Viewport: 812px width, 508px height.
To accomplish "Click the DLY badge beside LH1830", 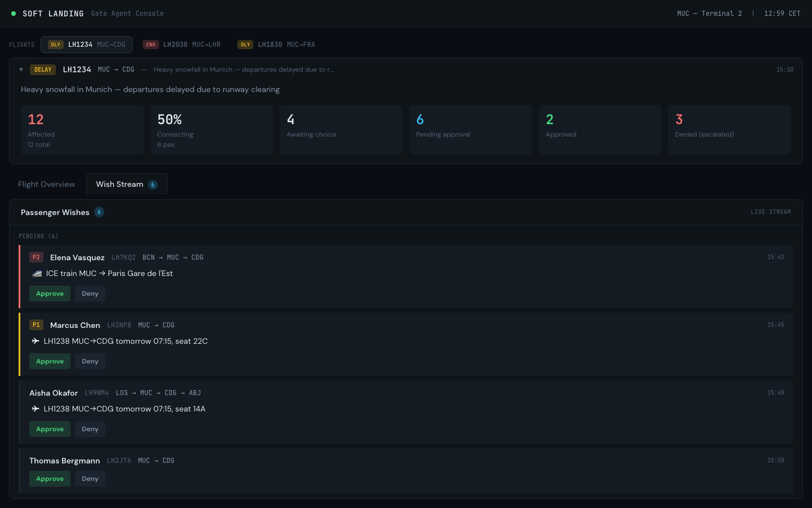I will pos(245,44).
